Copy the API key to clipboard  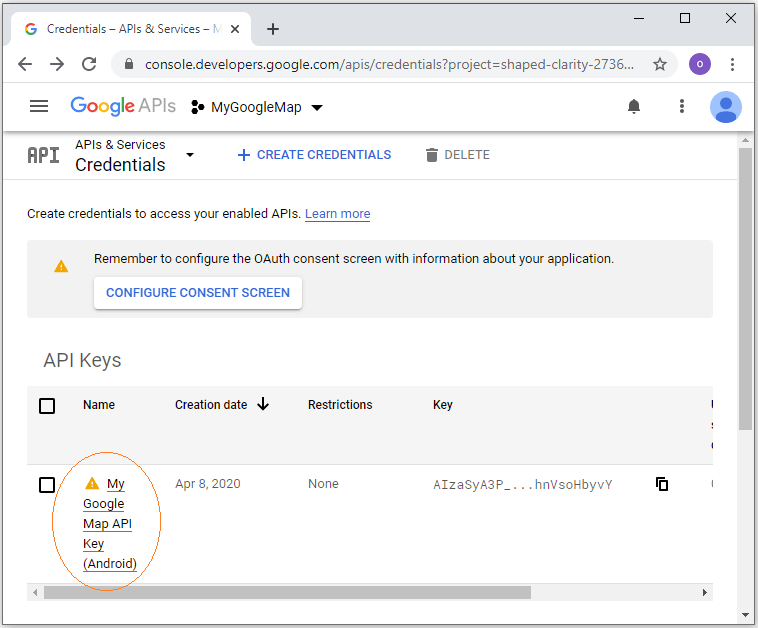(662, 484)
